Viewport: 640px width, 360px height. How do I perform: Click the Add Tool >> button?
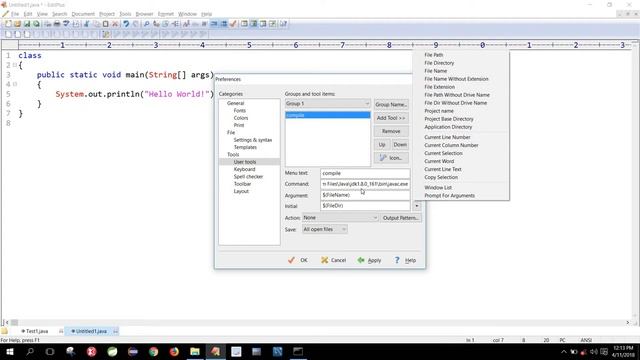coord(391,118)
